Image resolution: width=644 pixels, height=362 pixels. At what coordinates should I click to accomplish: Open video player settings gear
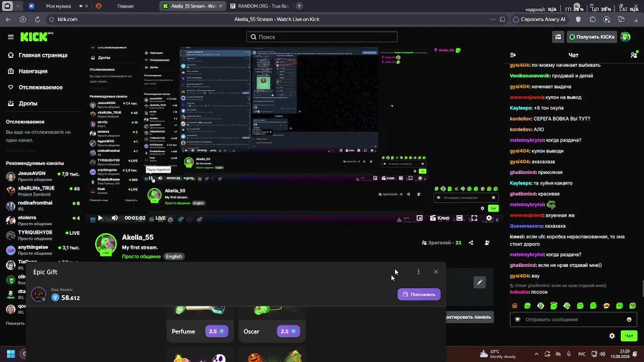click(489, 218)
